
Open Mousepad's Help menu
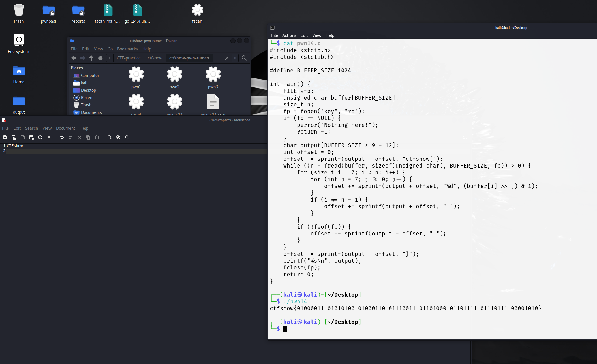coord(84,128)
